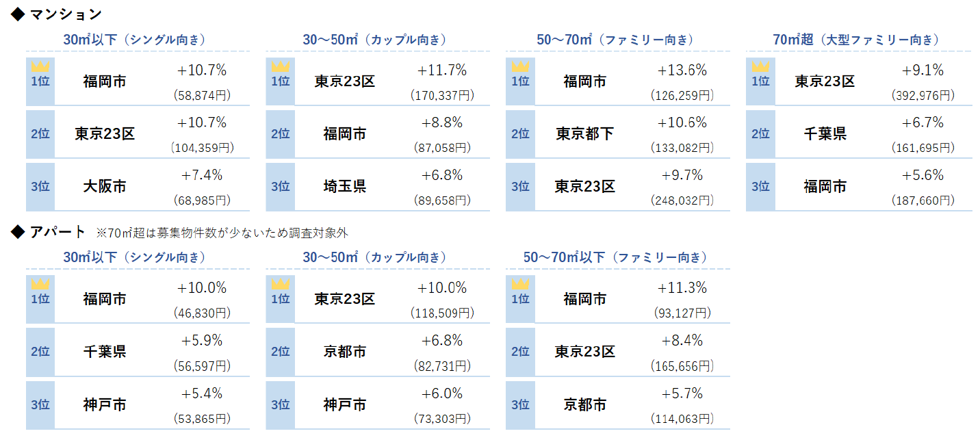This screenshot has width=980, height=440.
Task: Click the diamond bullet before the マンション heading
Action: (18, 15)
